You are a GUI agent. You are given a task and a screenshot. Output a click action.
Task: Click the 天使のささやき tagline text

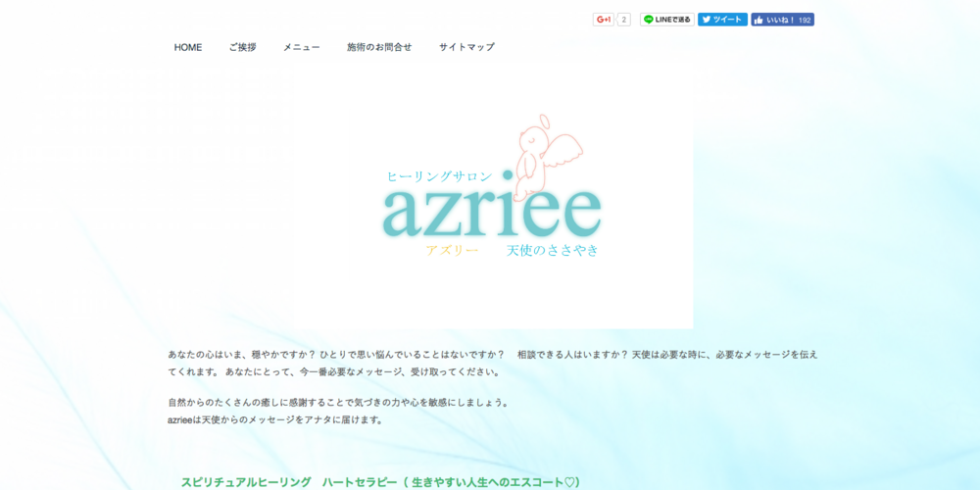tap(553, 251)
